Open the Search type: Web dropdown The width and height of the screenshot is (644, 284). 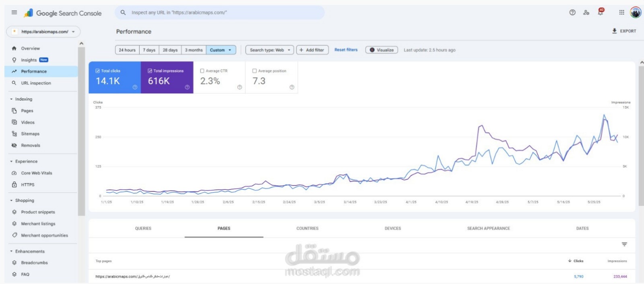click(x=270, y=50)
